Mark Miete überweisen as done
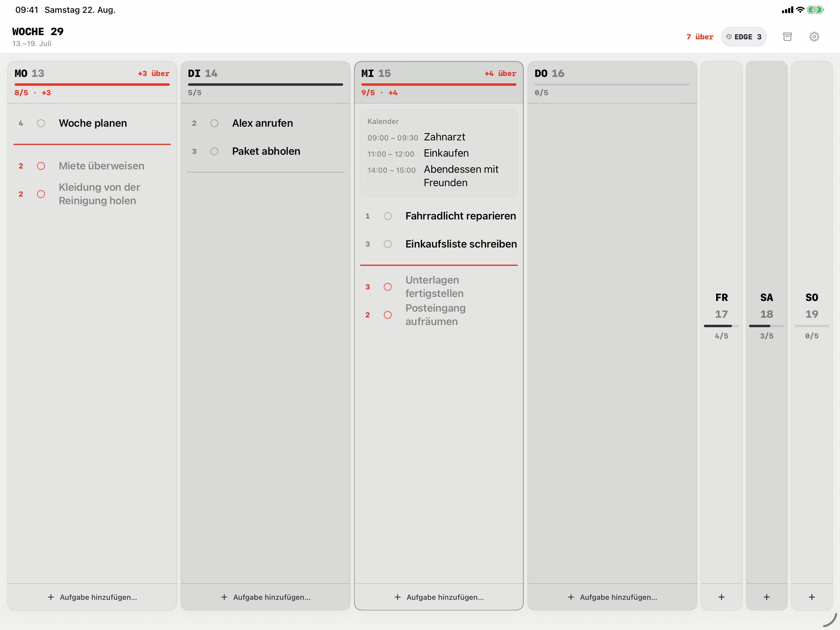Screen dimensions: 840x630 click(x=41, y=166)
